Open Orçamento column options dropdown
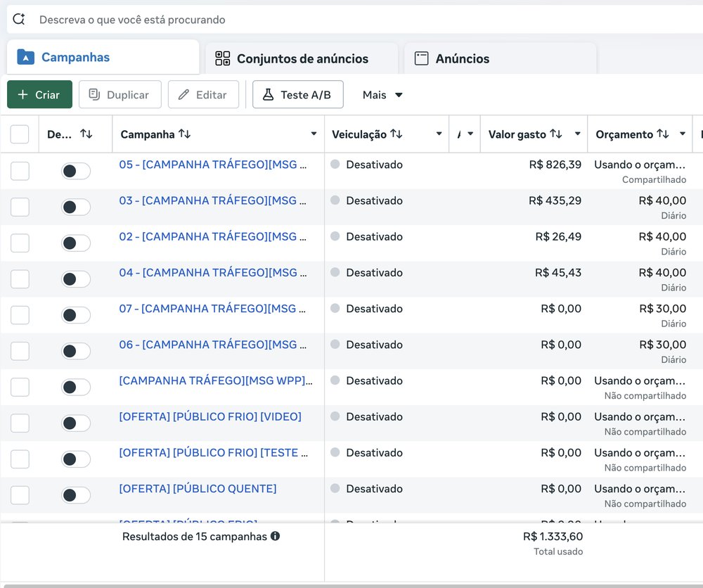Viewport: 703px width, 588px height. [683, 134]
